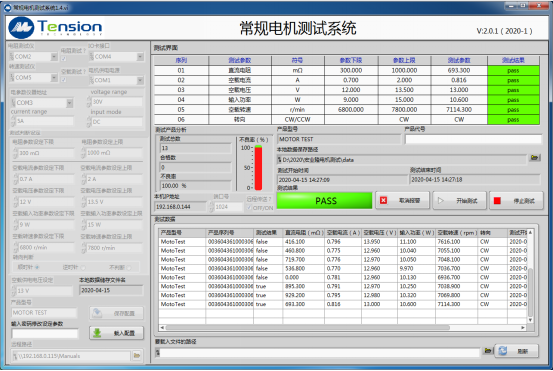Click the stepper of the 0.7 A current lower limit
The image size is (553, 371).
(16, 179)
